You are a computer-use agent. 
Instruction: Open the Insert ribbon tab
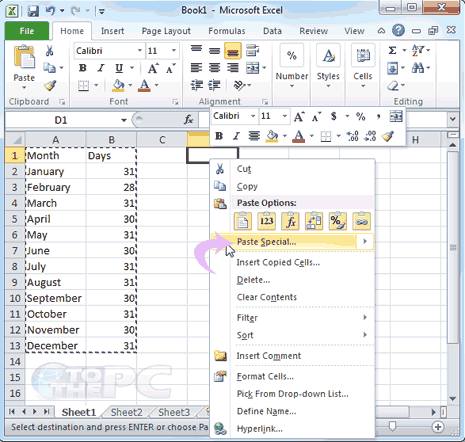pos(112,31)
